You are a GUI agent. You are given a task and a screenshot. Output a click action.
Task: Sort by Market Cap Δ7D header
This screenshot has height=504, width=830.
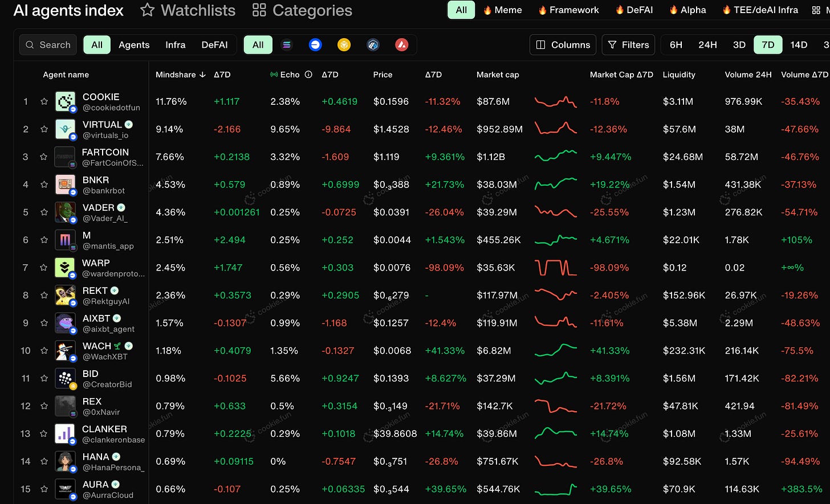pos(621,75)
